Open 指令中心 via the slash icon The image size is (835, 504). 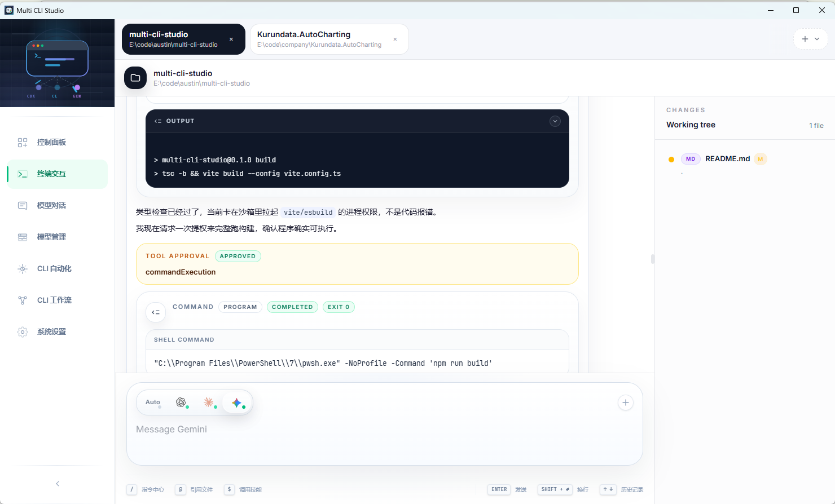pyautogui.click(x=131, y=489)
